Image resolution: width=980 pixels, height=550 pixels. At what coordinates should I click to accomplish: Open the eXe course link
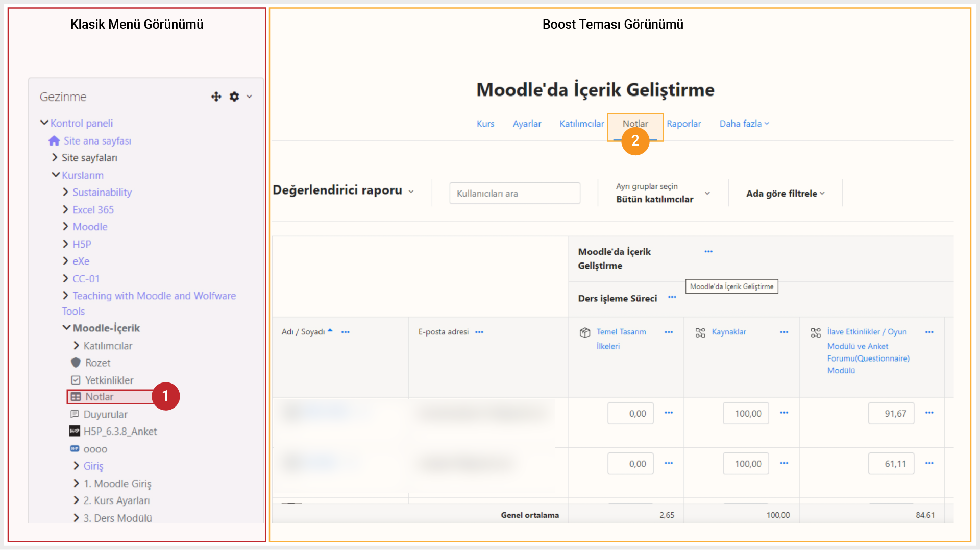(x=81, y=261)
